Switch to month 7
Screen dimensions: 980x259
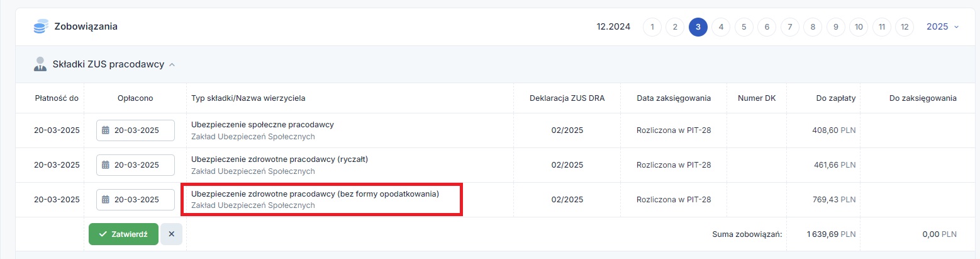coord(789,27)
